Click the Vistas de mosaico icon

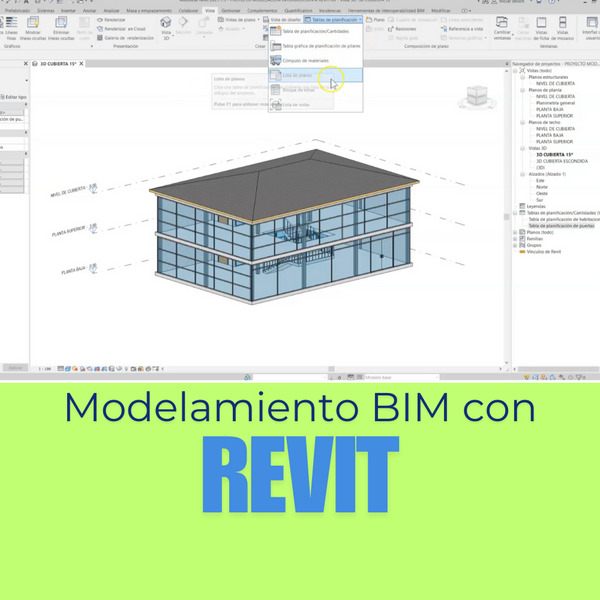pos(562,22)
